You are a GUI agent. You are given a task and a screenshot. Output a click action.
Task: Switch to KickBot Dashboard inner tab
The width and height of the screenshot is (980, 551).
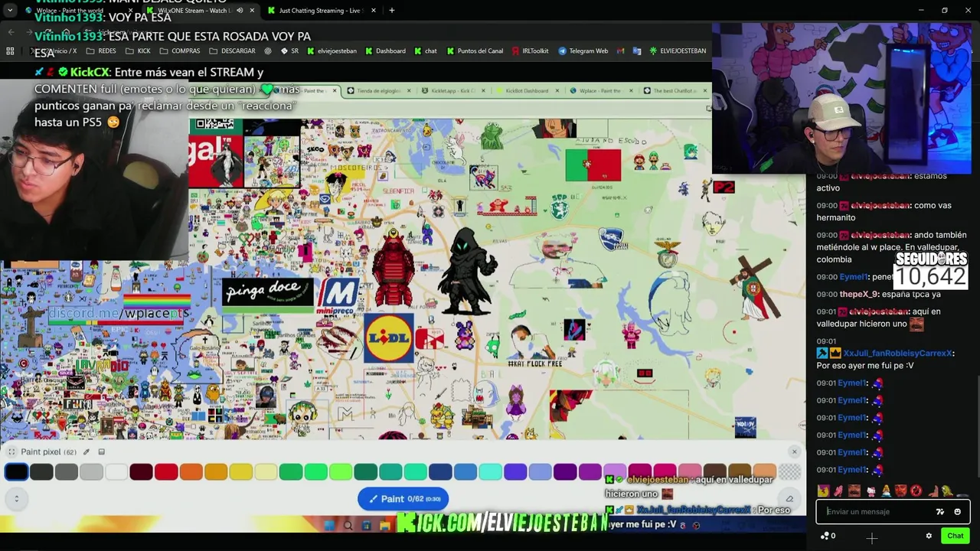[x=527, y=91]
